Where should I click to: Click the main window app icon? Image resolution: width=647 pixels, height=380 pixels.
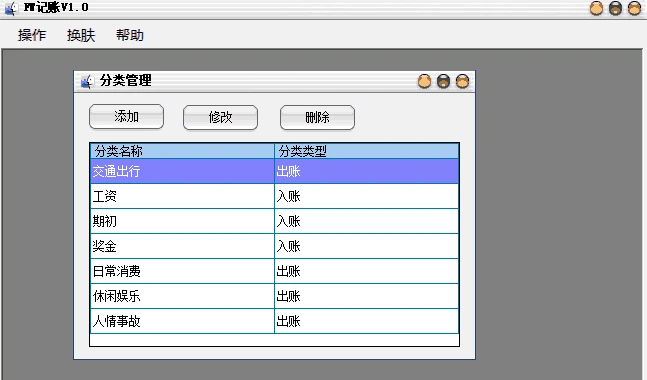point(11,8)
